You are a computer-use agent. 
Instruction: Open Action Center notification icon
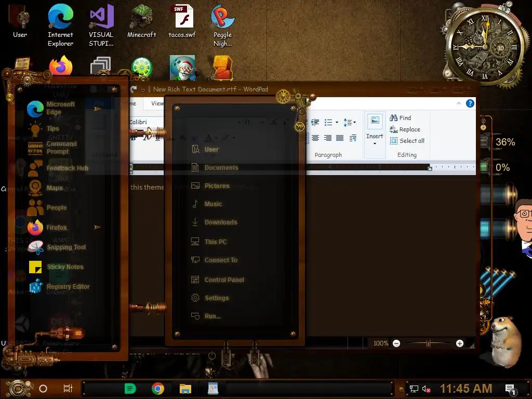point(510,389)
